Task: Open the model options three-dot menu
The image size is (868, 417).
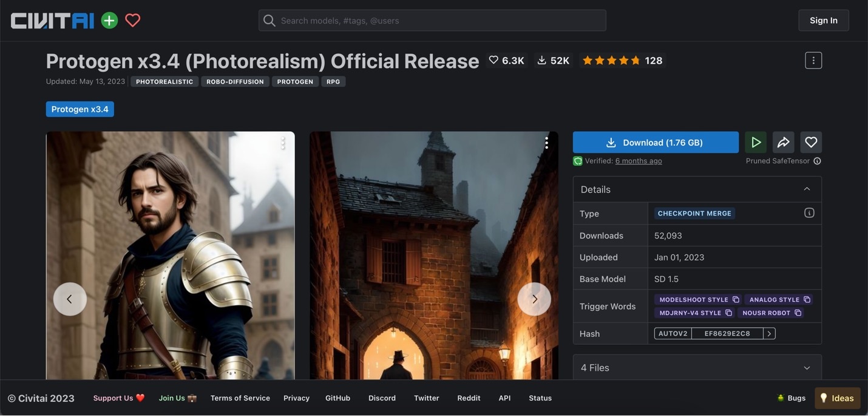Action: click(x=813, y=61)
